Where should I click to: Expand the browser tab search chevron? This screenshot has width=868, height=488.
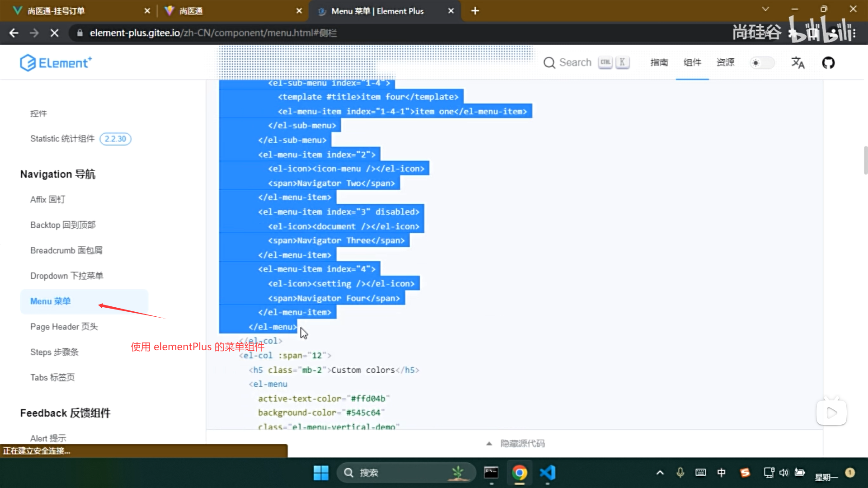765,9
